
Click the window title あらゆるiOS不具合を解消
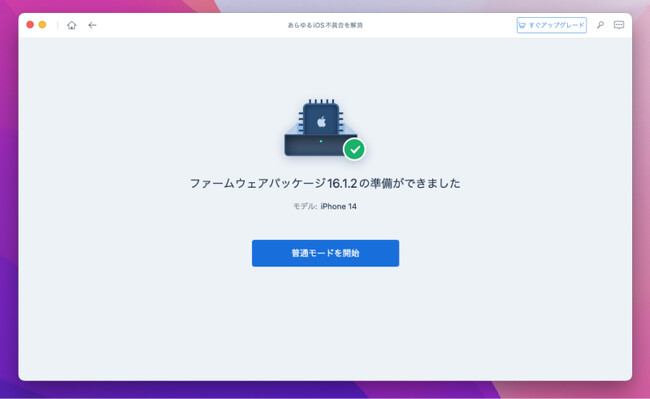[x=325, y=25]
